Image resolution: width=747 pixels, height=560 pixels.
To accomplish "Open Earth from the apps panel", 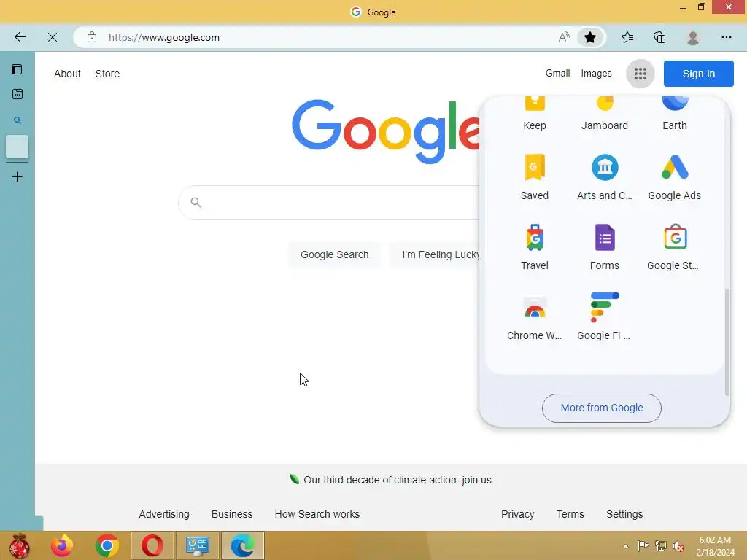I will (675, 113).
